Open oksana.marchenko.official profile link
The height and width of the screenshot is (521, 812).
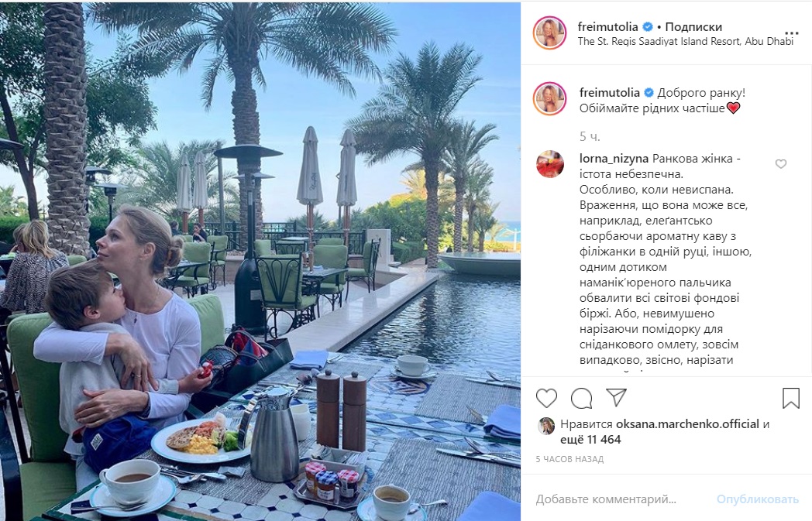(x=687, y=424)
